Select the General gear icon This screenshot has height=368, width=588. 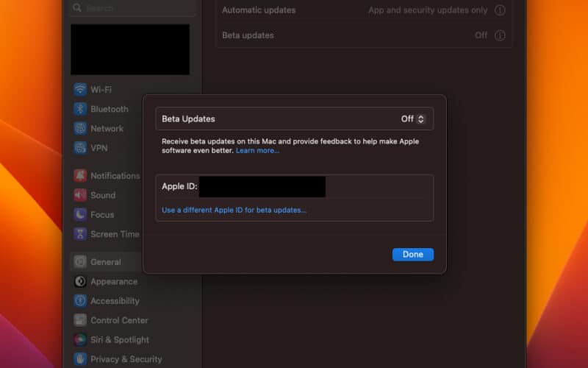[80, 262]
